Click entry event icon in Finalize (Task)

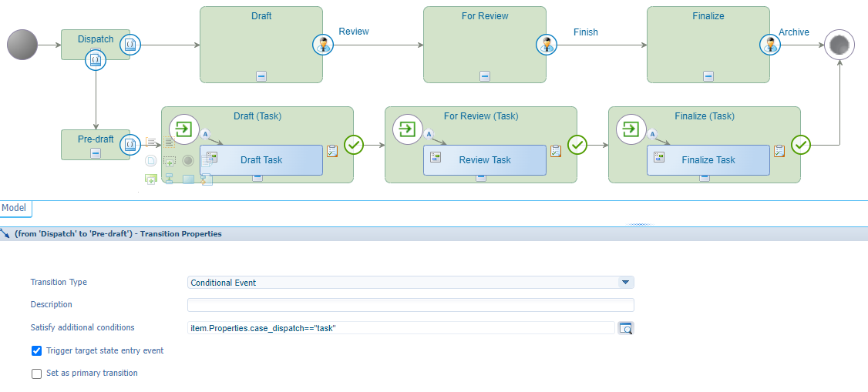click(x=631, y=129)
